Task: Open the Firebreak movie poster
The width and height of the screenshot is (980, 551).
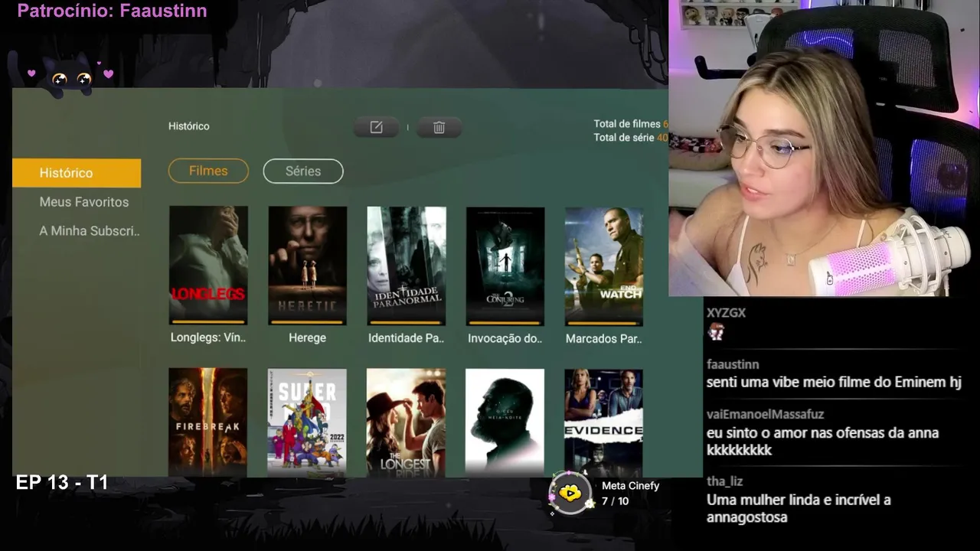Action: point(207,422)
